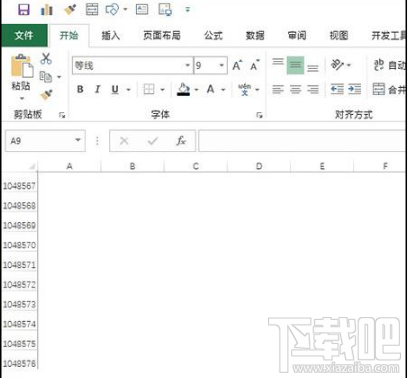
Task: Open the shapes icon dropdown arrow
Action: click(x=125, y=9)
